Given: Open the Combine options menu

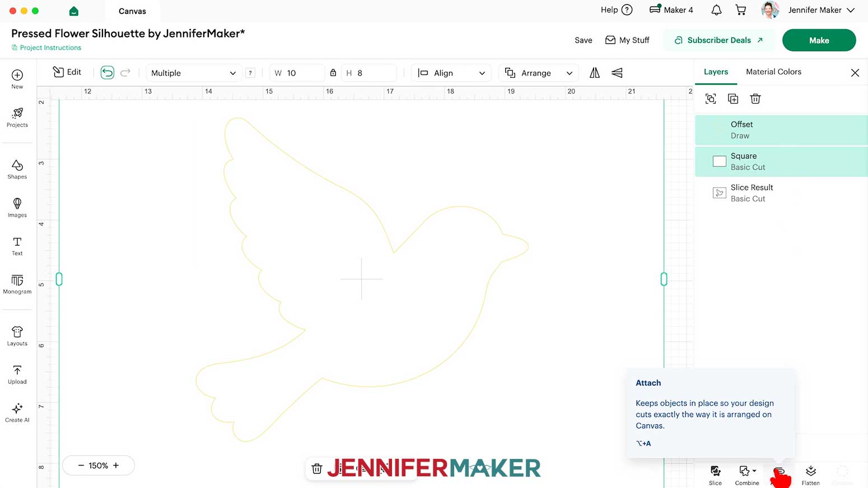Looking at the screenshot, I should [747, 475].
